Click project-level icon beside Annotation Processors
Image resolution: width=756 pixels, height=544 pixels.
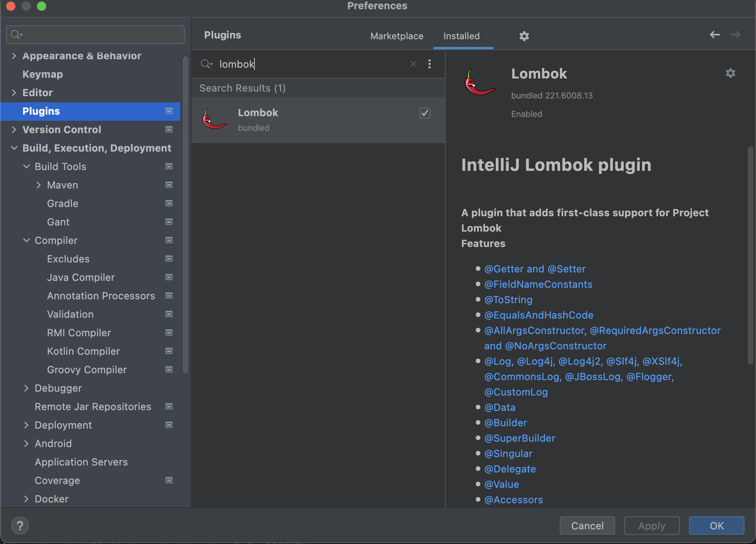click(x=169, y=296)
